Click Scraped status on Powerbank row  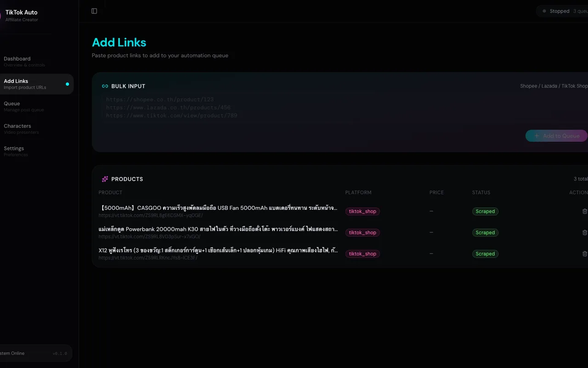(485, 233)
